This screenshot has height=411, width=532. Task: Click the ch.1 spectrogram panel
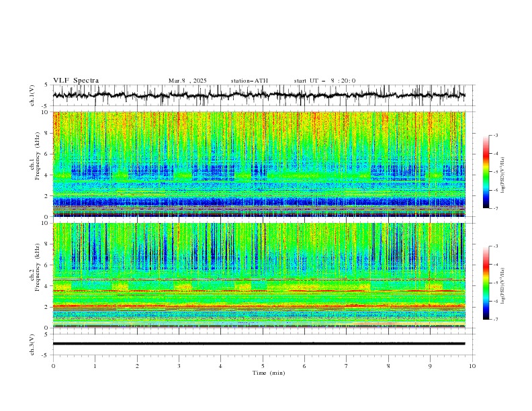(x=259, y=164)
